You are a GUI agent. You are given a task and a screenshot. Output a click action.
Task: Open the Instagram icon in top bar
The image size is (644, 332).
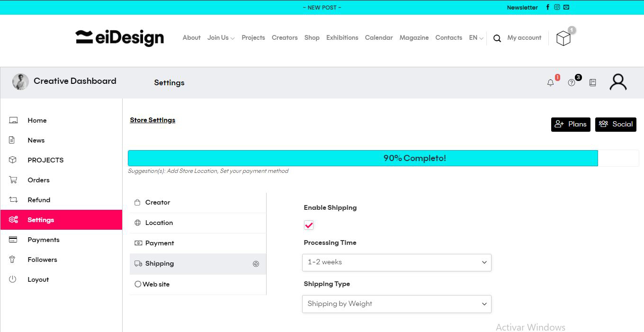[557, 7]
